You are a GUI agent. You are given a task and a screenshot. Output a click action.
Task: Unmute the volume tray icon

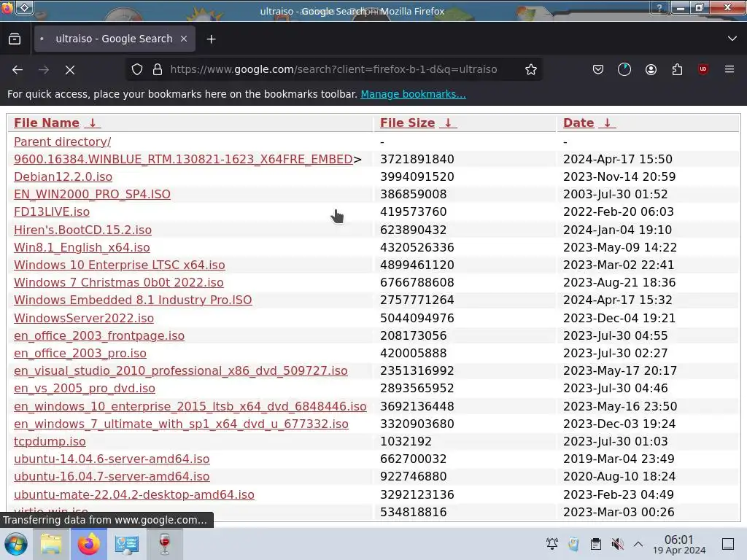[x=617, y=544]
